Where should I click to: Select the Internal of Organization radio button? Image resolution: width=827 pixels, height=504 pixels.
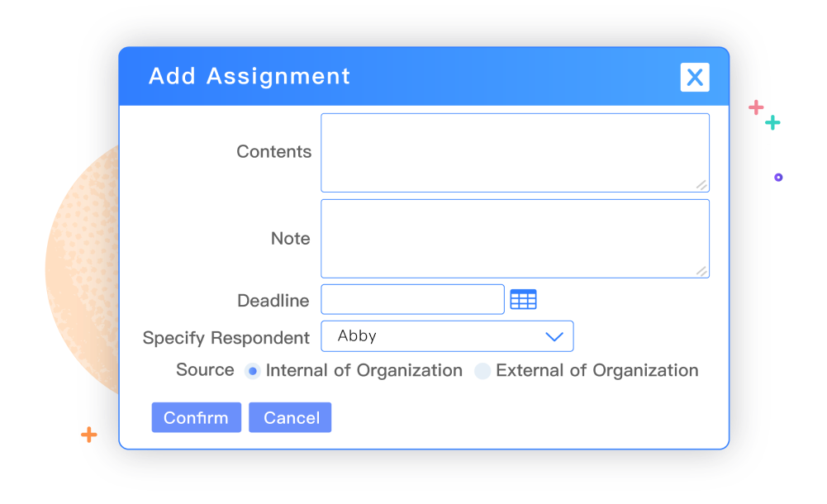coord(253,371)
